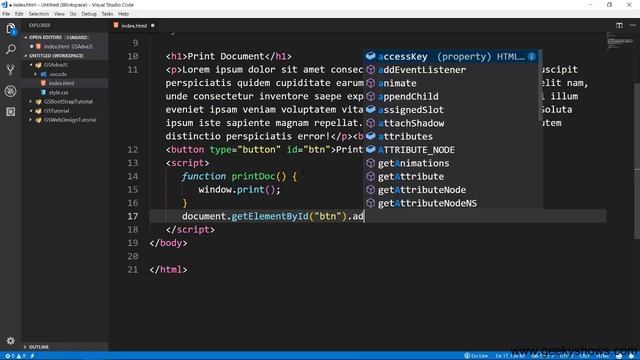
Task: Open the Selection menu
Action: pyautogui.click(x=39, y=14)
